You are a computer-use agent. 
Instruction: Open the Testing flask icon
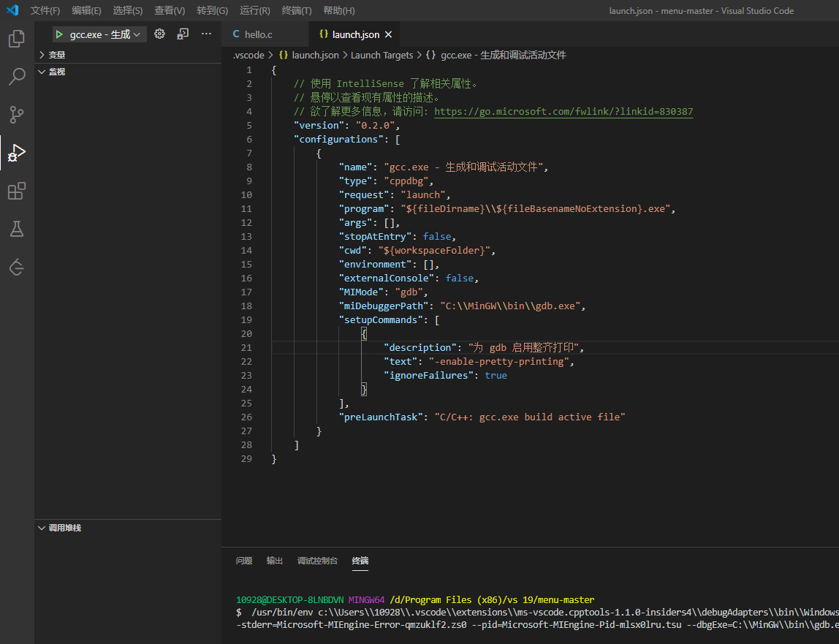pyautogui.click(x=17, y=230)
